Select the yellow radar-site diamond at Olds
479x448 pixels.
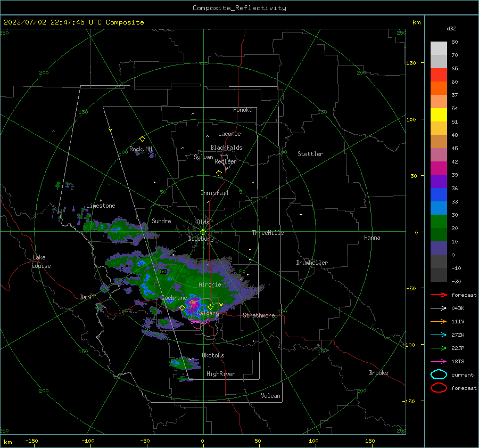(x=203, y=232)
